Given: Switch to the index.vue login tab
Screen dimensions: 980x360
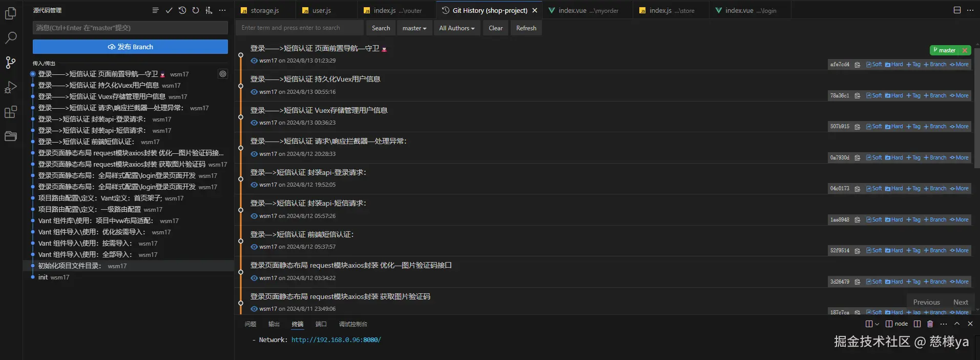Looking at the screenshot, I should [750, 10].
